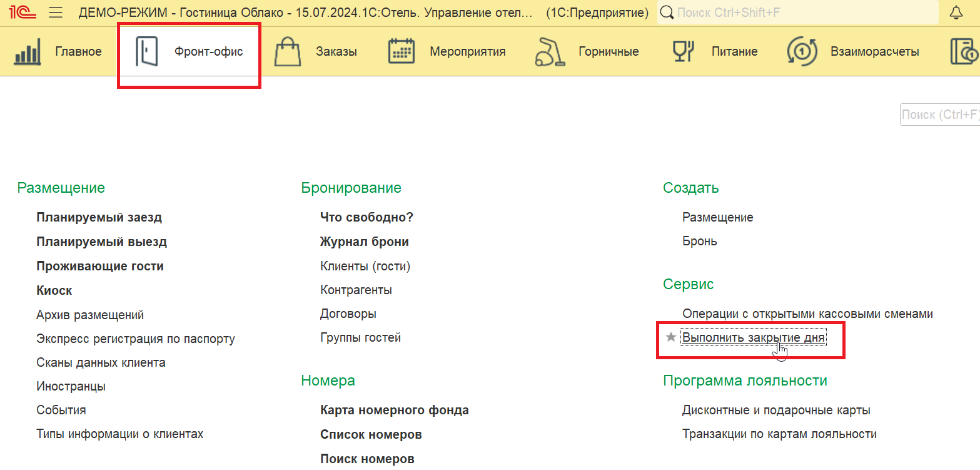Image resolution: width=980 pixels, height=470 pixels.
Task: Click the partially visible last section icon
Action: (965, 51)
